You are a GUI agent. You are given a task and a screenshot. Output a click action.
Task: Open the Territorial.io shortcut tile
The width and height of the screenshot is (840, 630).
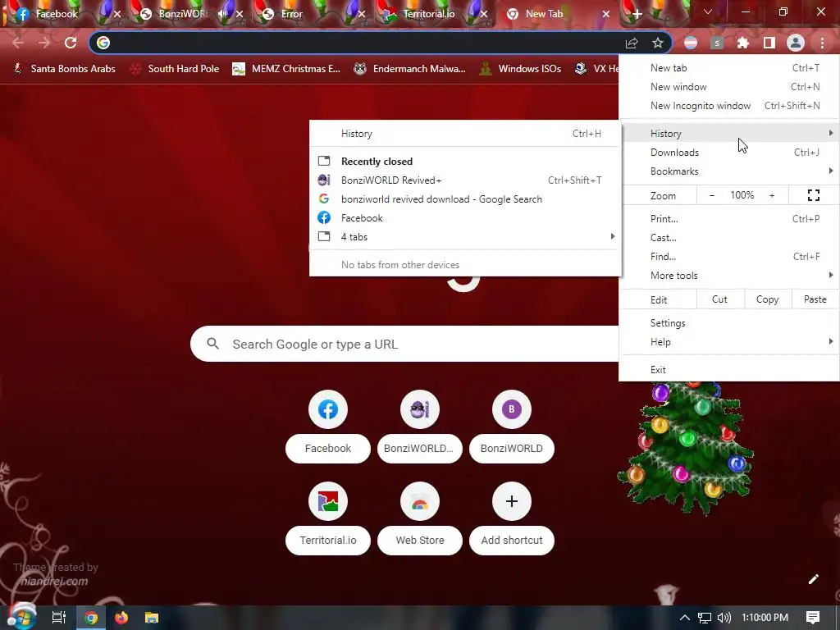328,518
